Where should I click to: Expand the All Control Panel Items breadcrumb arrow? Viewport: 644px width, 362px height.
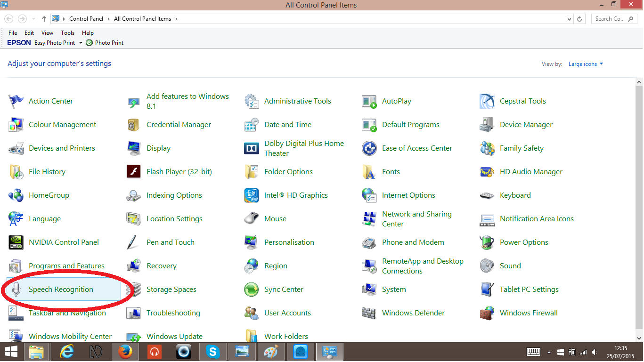click(x=176, y=19)
